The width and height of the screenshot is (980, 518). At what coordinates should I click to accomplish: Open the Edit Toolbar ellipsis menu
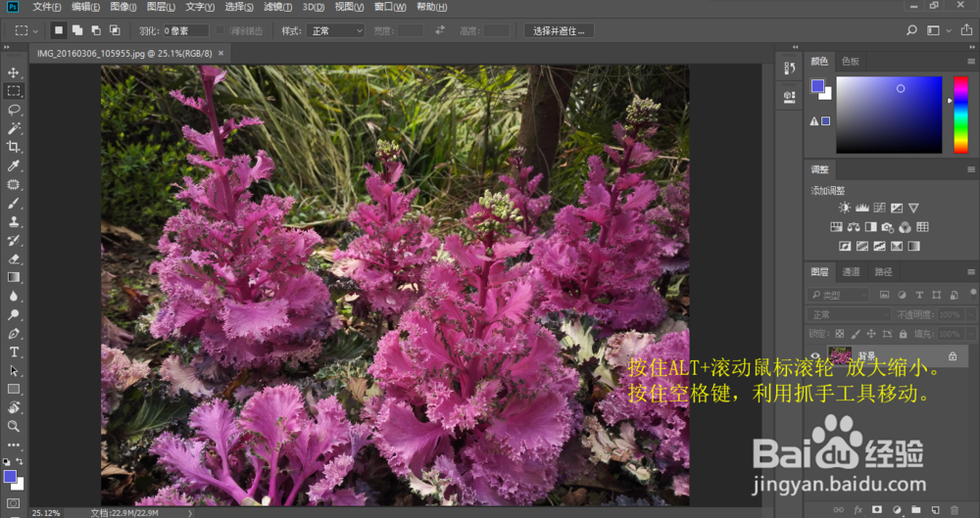(13, 445)
